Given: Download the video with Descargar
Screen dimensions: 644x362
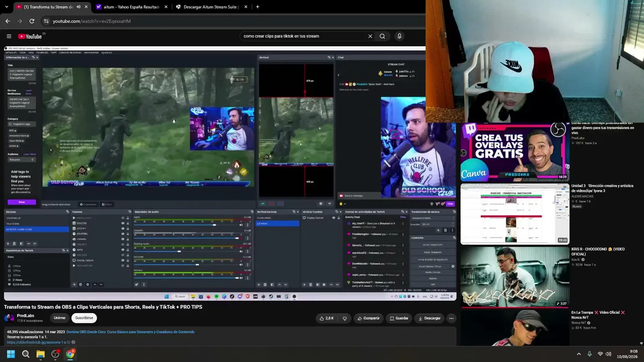Looking at the screenshot, I should click(x=429, y=318).
